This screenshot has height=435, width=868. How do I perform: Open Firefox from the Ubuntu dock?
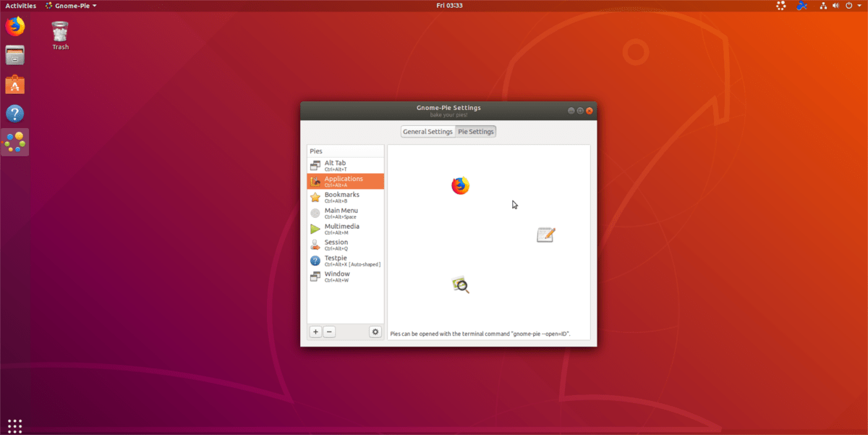[14, 27]
